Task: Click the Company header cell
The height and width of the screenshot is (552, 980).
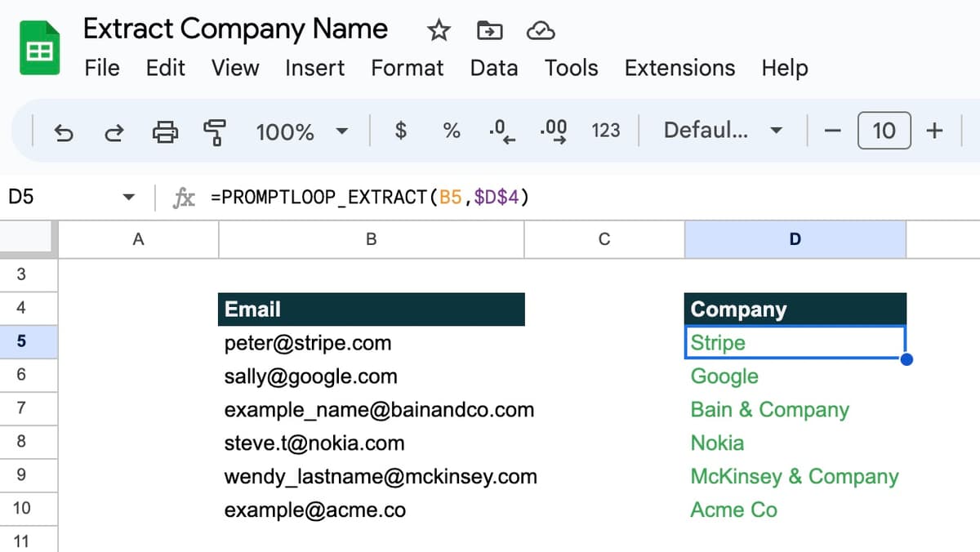Action: click(795, 309)
